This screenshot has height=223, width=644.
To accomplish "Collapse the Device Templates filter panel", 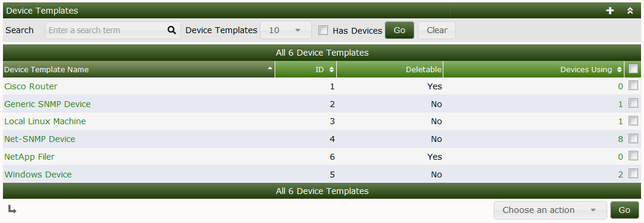I will 630,11.
